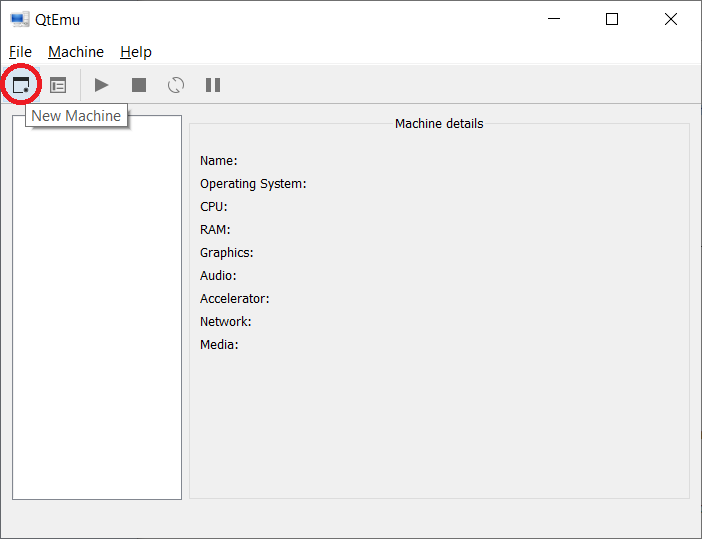The width and height of the screenshot is (702, 539).
Task: Open the Help menu
Action: (136, 52)
